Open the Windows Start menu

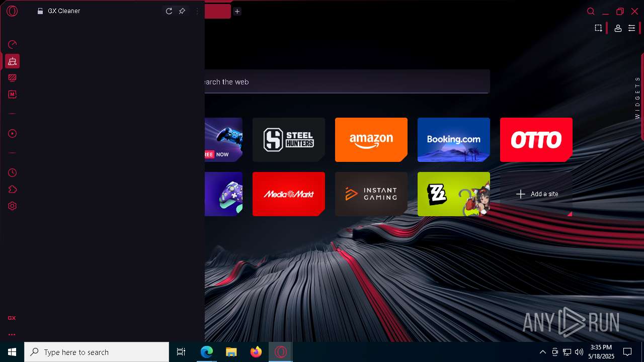[12, 352]
